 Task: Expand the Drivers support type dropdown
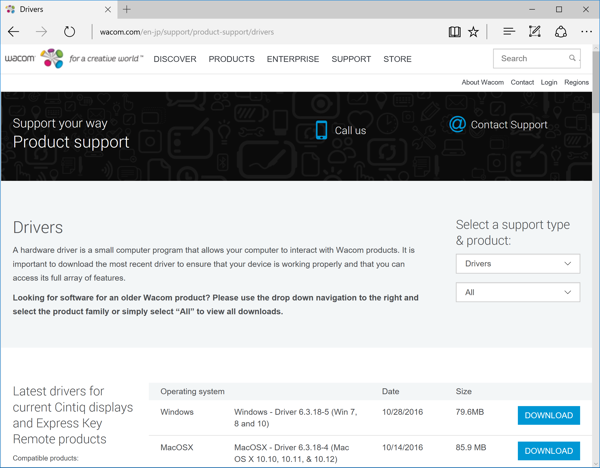pos(518,264)
